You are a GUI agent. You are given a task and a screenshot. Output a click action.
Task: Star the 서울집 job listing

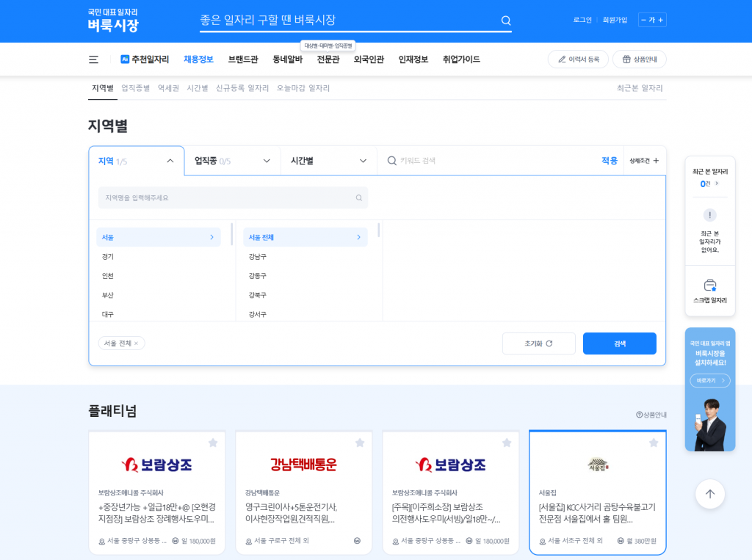pyautogui.click(x=653, y=443)
